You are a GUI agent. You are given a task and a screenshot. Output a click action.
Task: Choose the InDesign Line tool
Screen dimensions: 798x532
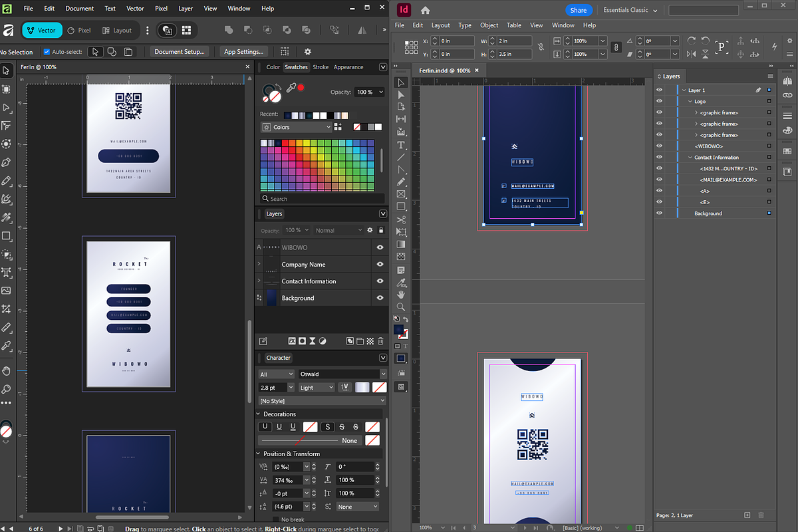pos(401,158)
